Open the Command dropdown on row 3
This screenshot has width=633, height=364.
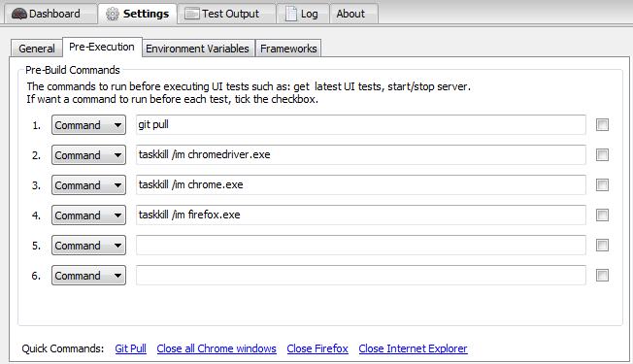pyautogui.click(x=88, y=184)
